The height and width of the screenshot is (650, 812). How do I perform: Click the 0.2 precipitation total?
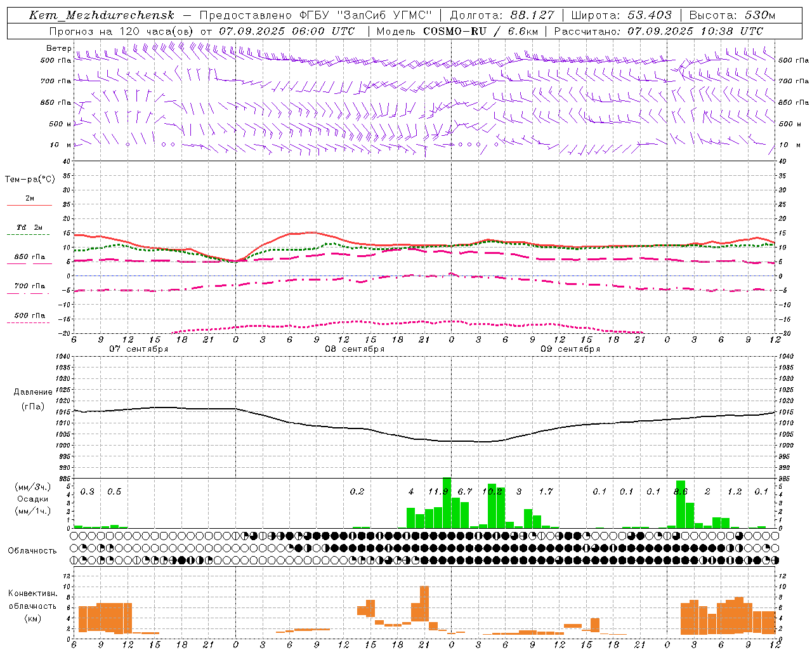coord(357,492)
